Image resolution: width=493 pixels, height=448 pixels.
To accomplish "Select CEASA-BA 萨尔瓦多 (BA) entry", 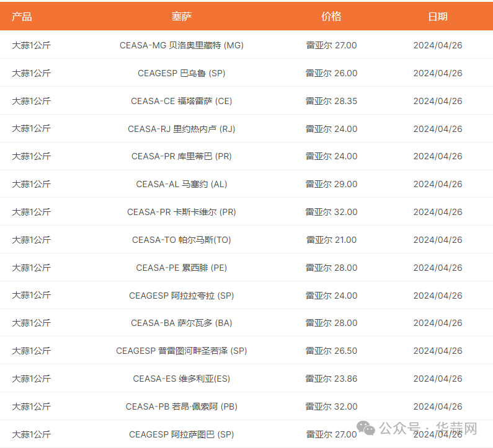I will (x=181, y=323).
